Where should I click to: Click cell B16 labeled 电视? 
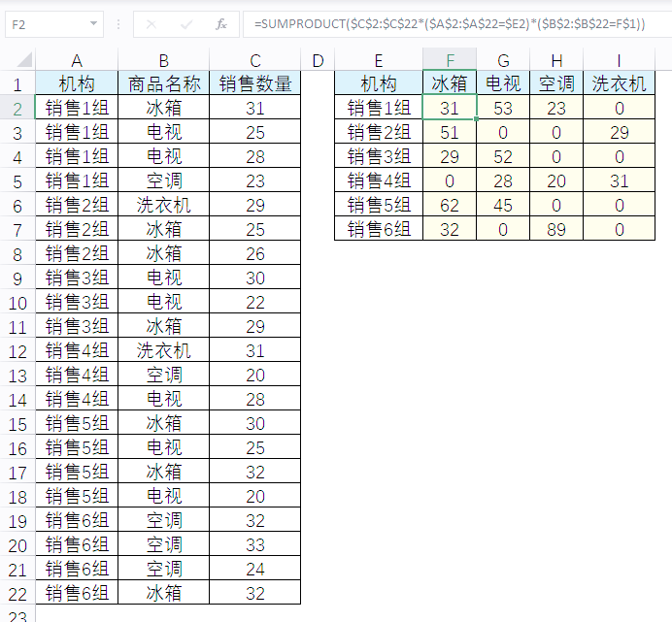164,447
